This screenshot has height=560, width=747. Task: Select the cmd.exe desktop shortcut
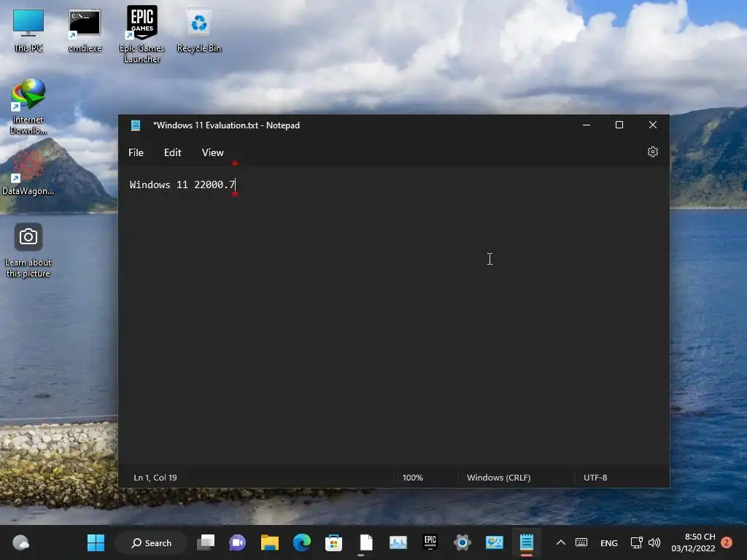85,31
